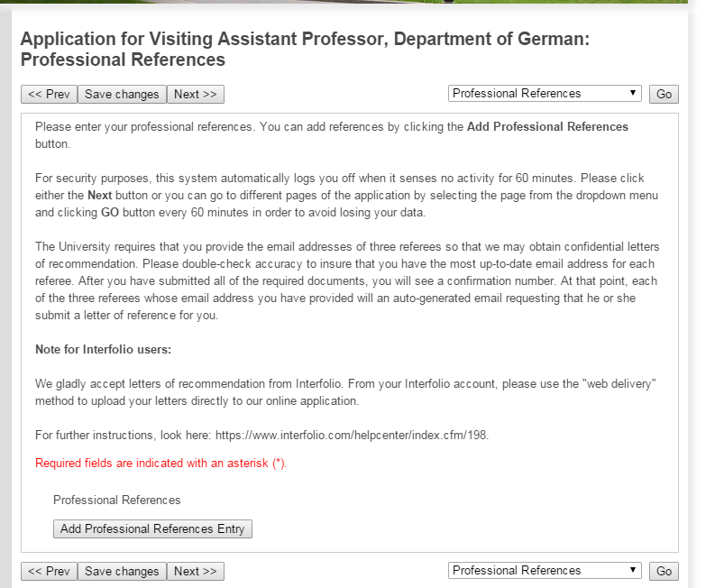The image size is (715, 588).
Task: Add Professional References Entry
Action: pyautogui.click(x=152, y=528)
